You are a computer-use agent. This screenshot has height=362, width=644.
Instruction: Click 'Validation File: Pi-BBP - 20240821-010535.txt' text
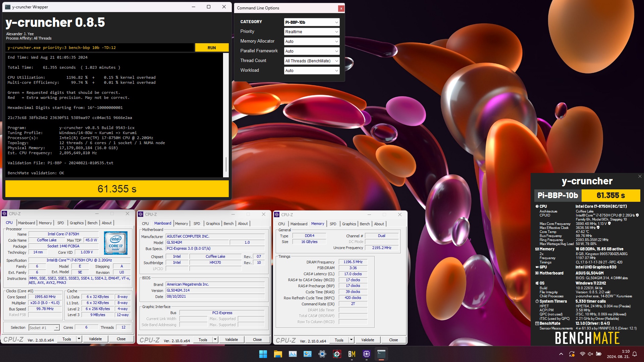click(60, 163)
